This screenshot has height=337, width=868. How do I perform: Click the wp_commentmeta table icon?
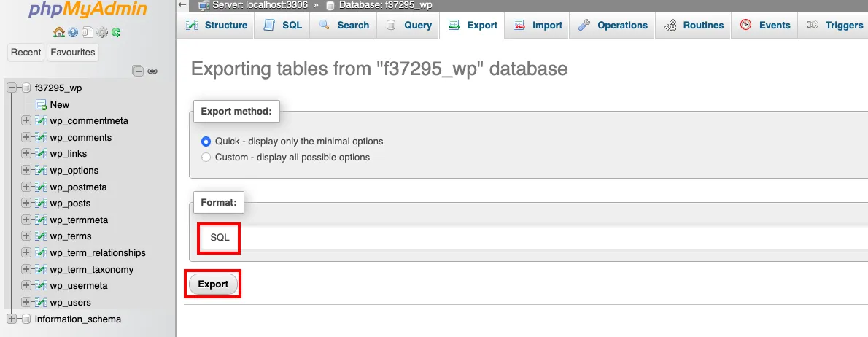(41, 121)
